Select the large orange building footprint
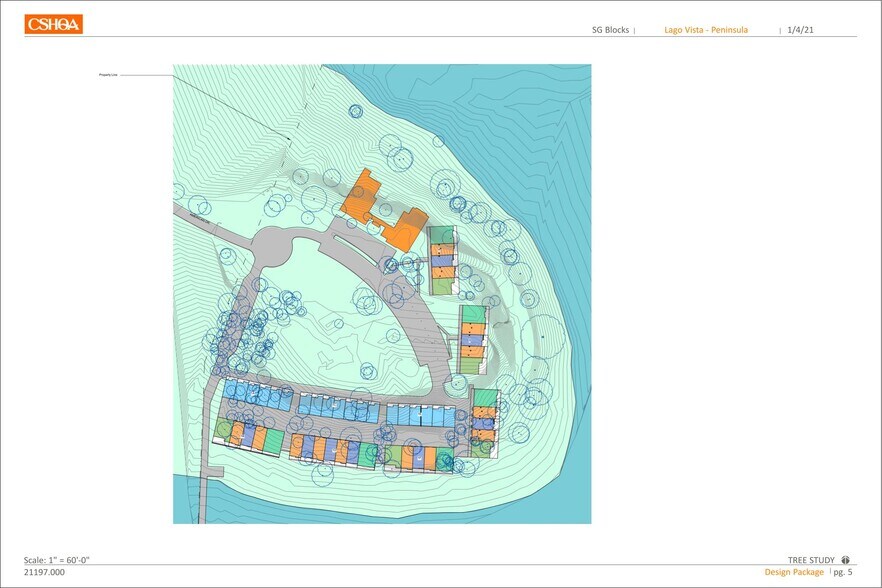882x588 pixels. pos(383,212)
